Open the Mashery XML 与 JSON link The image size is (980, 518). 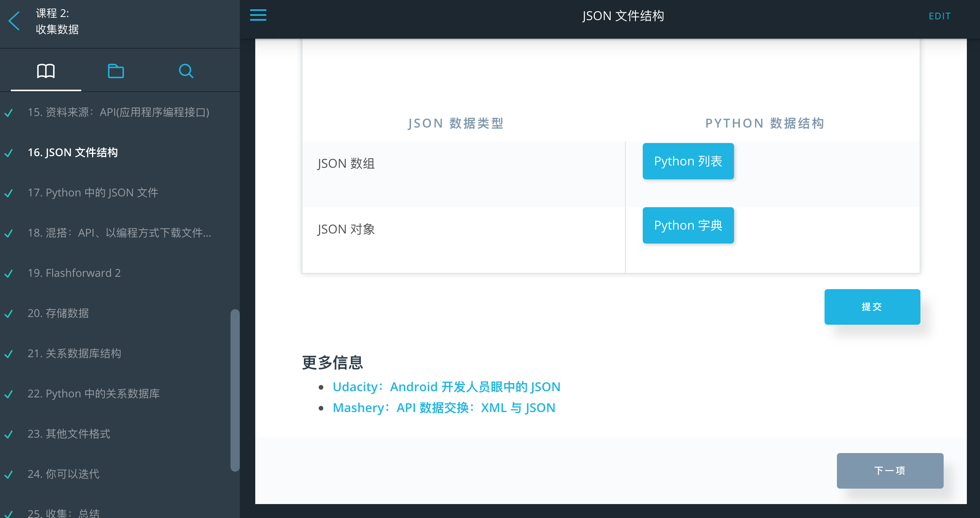[x=444, y=407]
